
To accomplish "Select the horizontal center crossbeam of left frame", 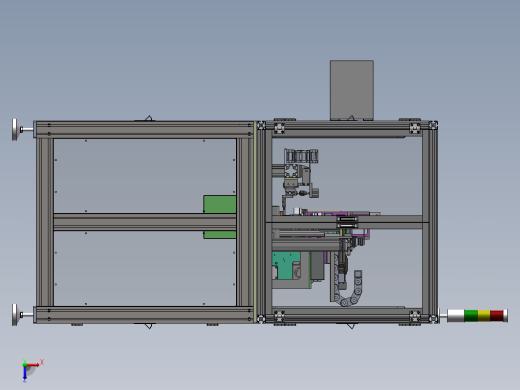I will (145, 222).
